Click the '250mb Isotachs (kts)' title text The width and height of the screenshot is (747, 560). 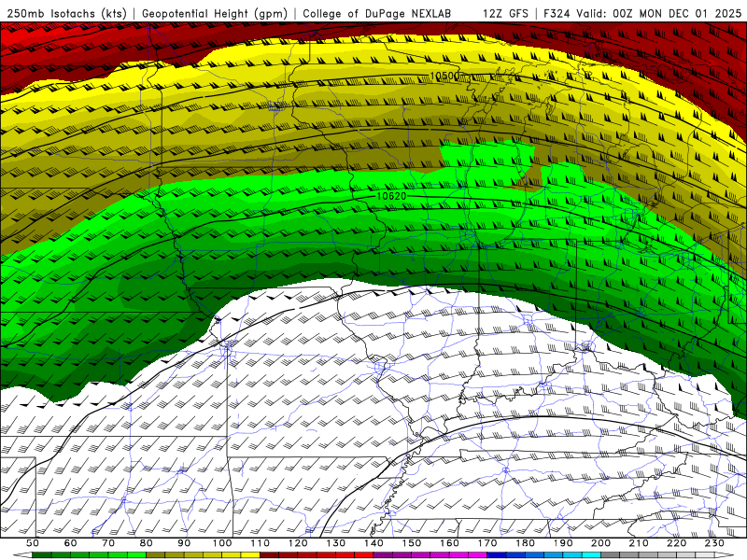[x=67, y=13]
